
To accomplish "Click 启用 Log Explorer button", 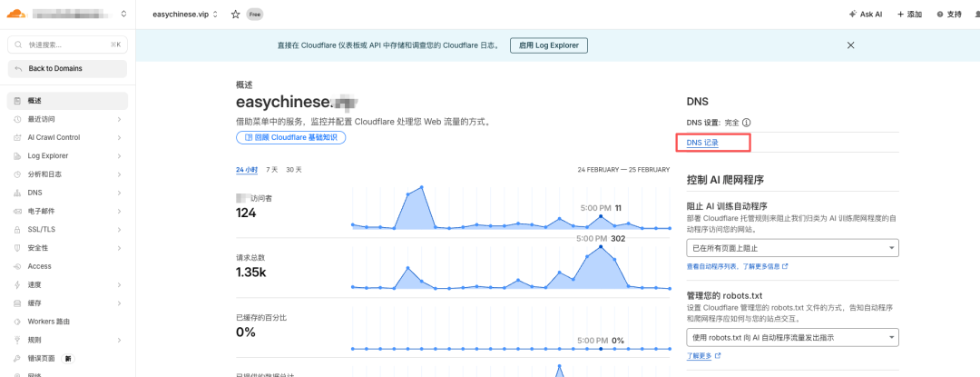I will [549, 45].
